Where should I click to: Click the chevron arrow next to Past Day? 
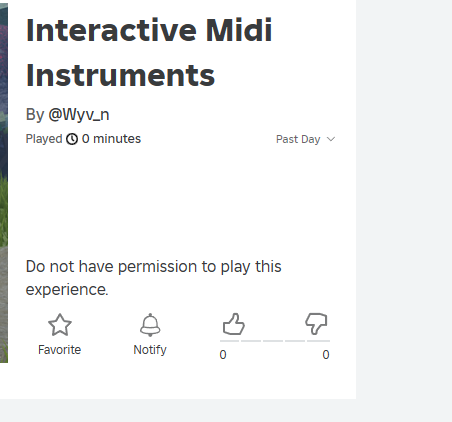[x=331, y=139]
